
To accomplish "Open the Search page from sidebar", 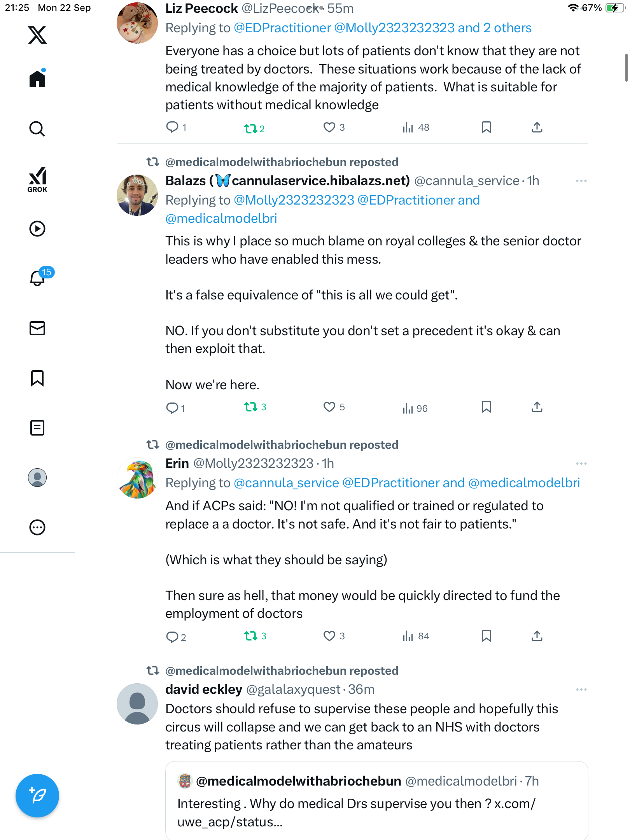I will (x=37, y=129).
